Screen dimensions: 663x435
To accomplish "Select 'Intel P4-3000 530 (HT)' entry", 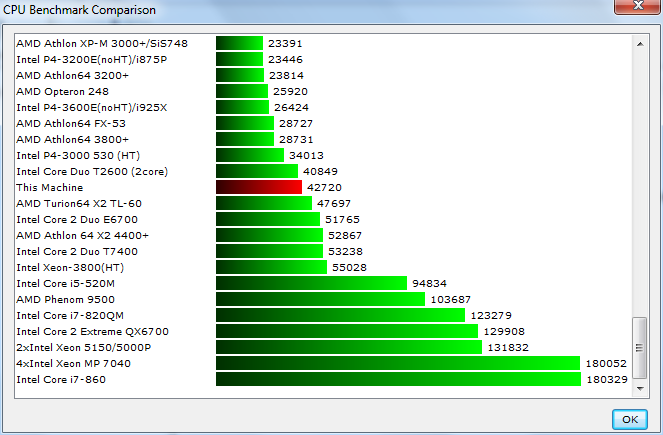I will 78,156.
